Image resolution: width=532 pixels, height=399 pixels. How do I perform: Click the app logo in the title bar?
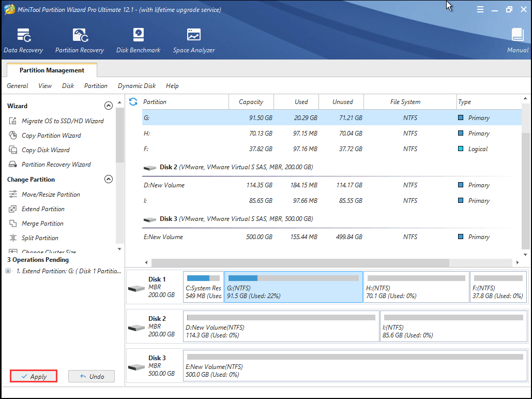(x=9, y=9)
